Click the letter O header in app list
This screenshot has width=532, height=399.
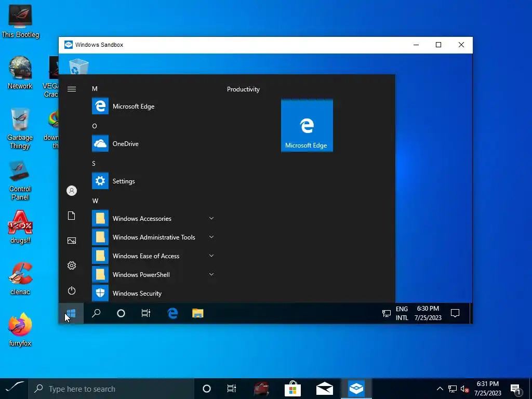[x=95, y=126]
